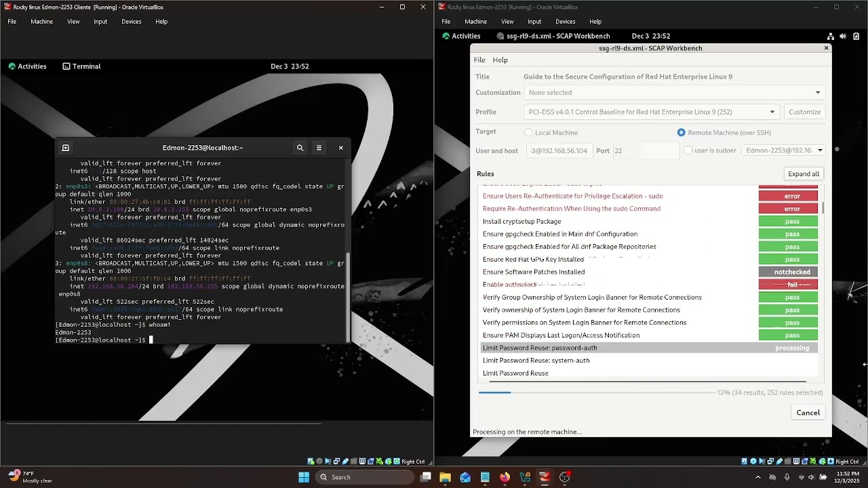Click the Wi-Fi icon in system tray
The width and height of the screenshot is (868, 488).
coord(802,477)
